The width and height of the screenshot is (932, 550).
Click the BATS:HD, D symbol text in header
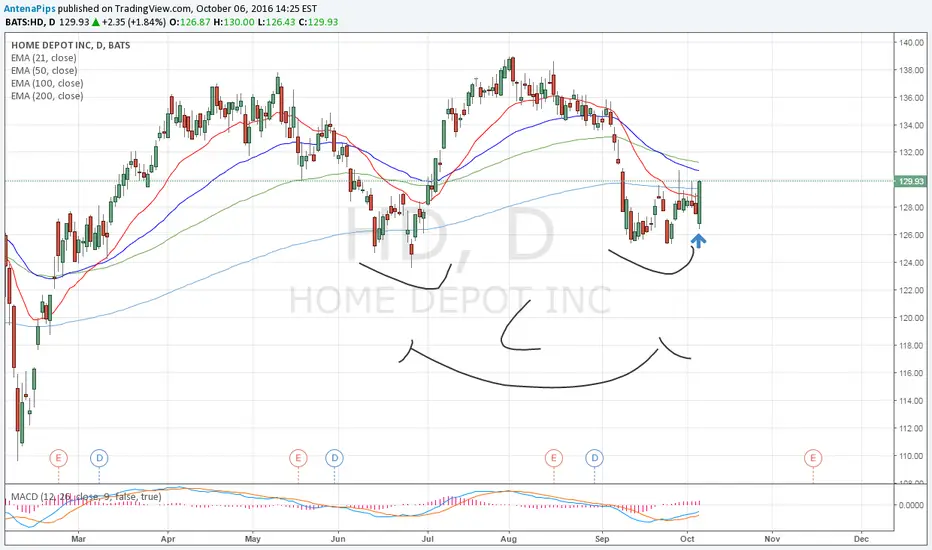pyautogui.click(x=30, y=22)
